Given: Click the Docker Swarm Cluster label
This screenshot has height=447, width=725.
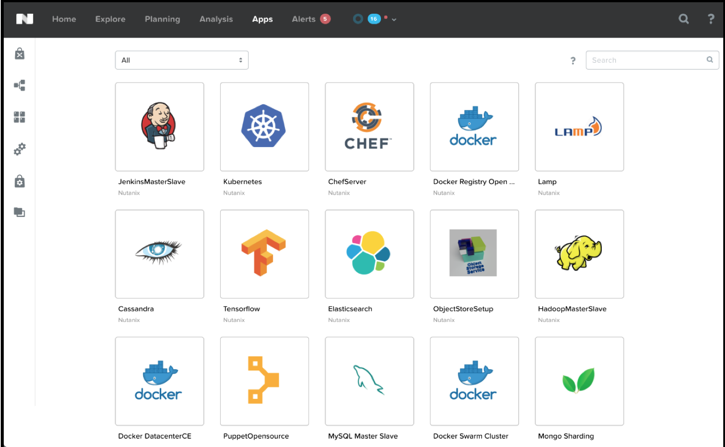Looking at the screenshot, I should [470, 436].
